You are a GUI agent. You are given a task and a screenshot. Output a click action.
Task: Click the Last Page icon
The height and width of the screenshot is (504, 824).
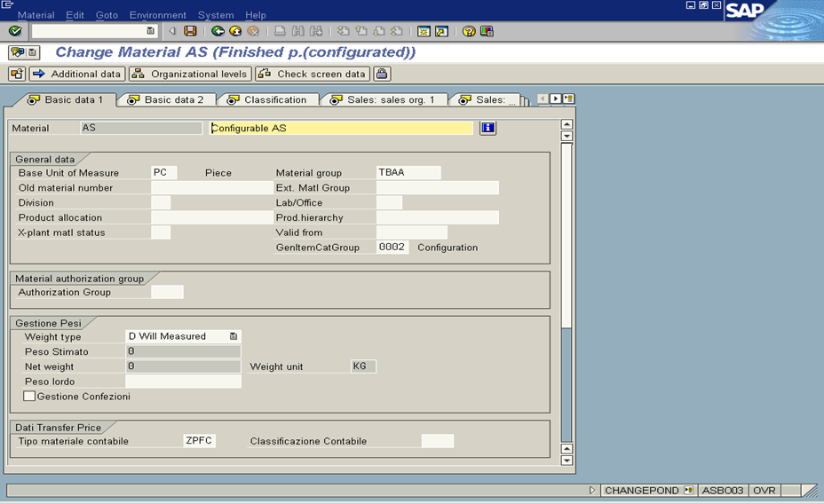[397, 31]
